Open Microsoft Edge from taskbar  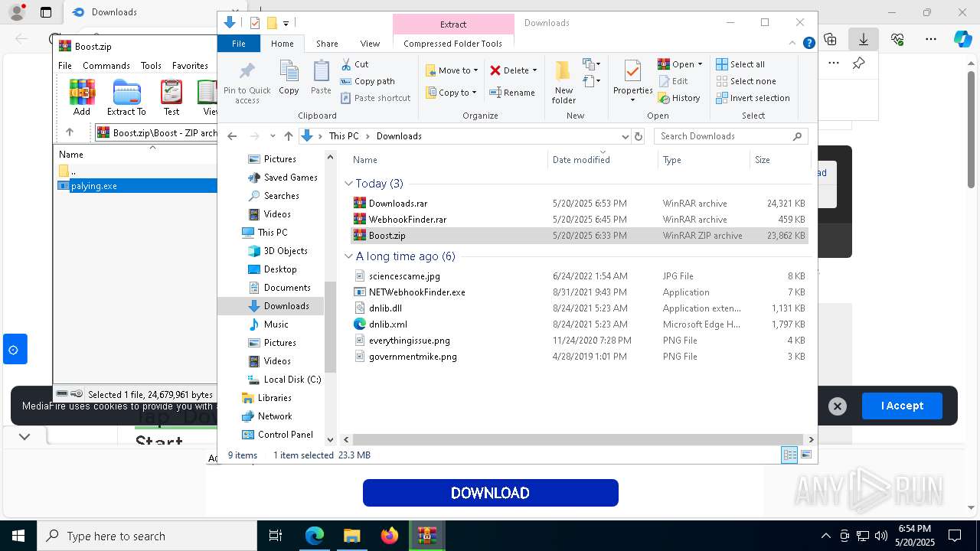click(x=315, y=536)
